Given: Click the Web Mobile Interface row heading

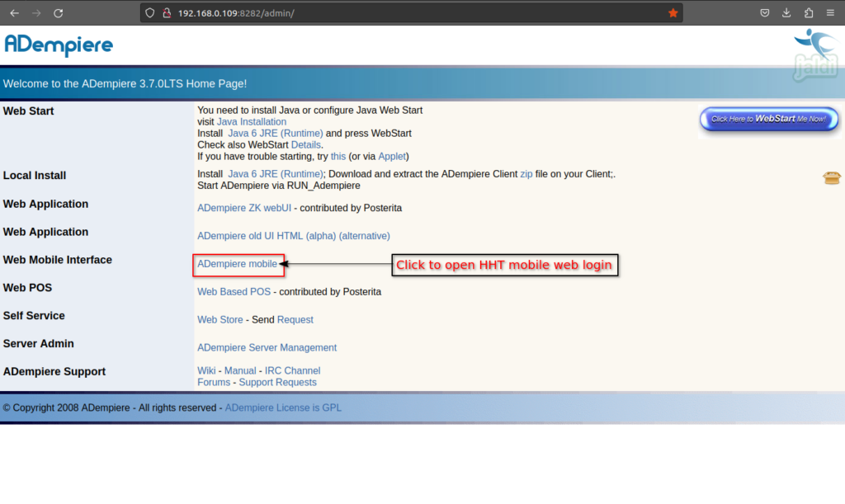Looking at the screenshot, I should pyautogui.click(x=58, y=260).
